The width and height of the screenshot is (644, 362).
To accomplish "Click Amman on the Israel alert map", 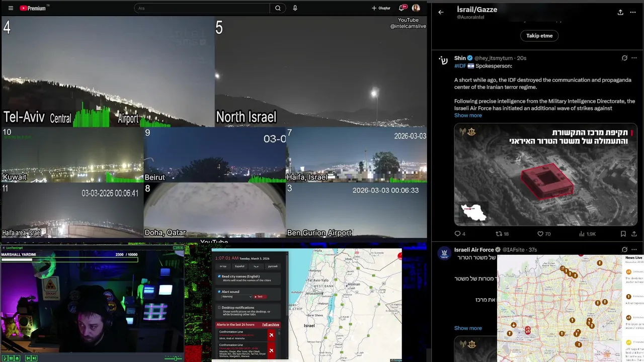I will [354, 284].
